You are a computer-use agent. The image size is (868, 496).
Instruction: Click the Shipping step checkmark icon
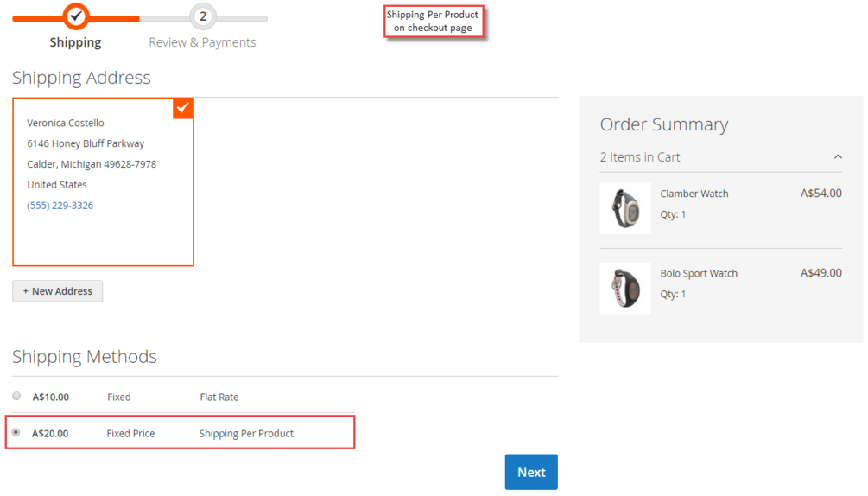[x=76, y=16]
